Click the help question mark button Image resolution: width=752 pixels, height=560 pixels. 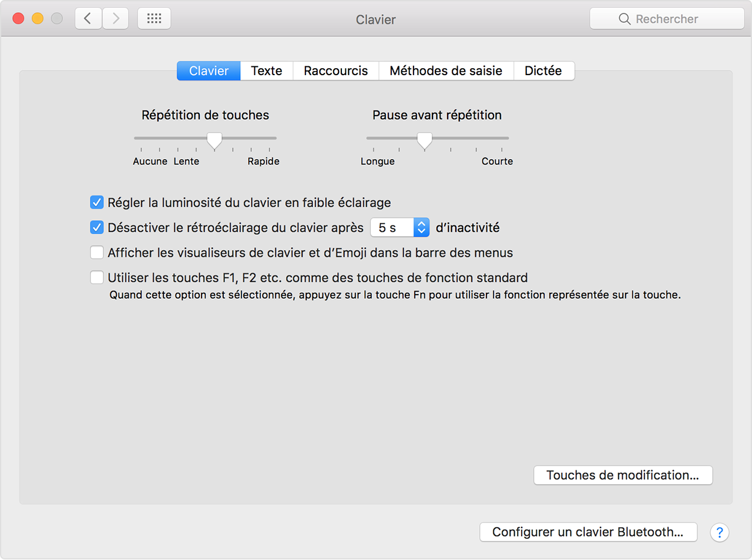(719, 532)
